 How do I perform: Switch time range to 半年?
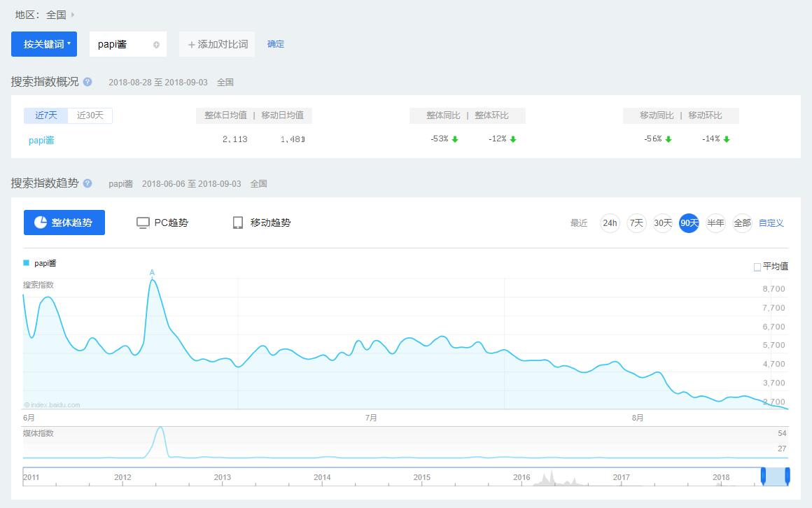click(715, 223)
